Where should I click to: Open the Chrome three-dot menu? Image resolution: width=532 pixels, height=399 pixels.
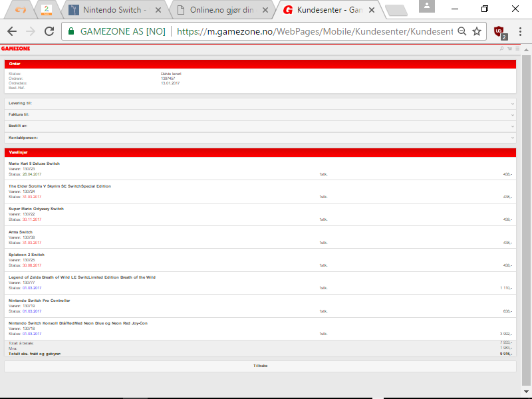[520, 31]
